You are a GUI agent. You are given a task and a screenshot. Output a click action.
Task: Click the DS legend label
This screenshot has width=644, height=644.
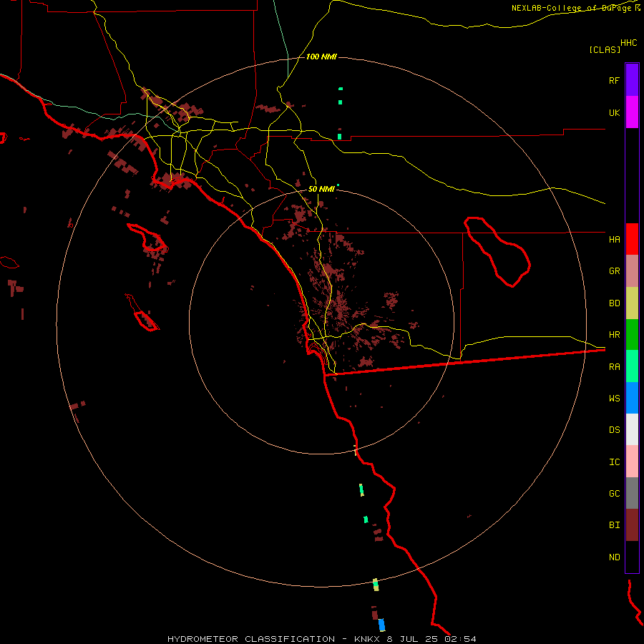(x=614, y=429)
